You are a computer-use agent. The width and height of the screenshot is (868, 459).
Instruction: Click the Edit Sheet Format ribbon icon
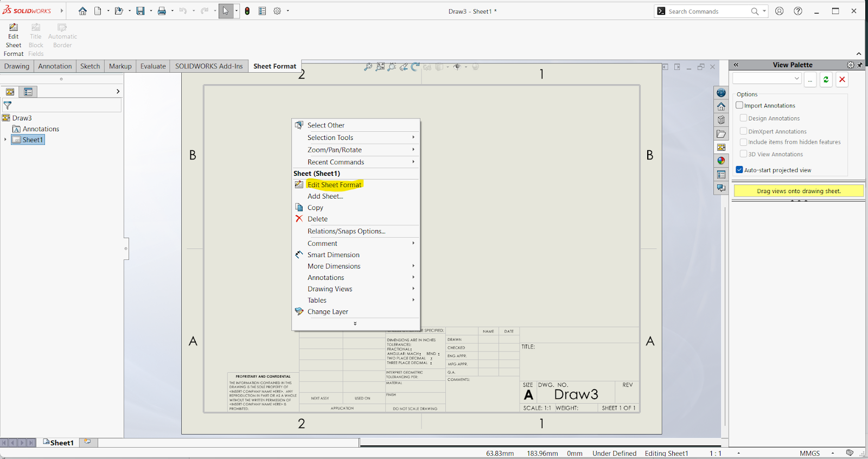14,28
